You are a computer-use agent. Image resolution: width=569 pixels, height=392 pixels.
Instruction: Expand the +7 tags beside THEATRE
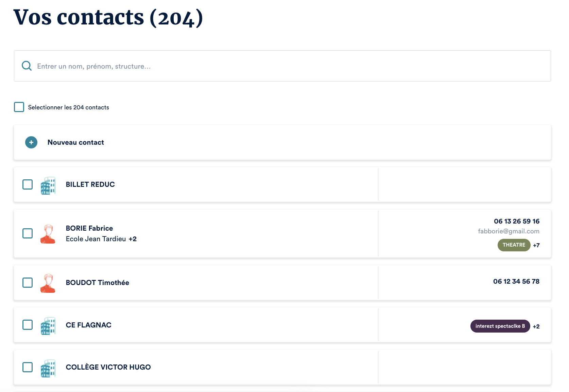(536, 245)
